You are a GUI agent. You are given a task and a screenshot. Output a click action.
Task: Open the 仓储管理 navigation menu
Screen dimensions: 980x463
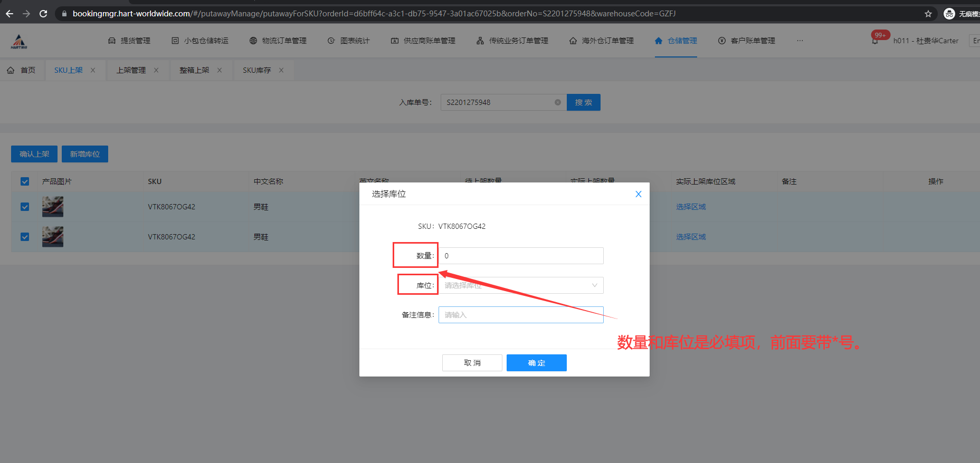tap(676, 41)
